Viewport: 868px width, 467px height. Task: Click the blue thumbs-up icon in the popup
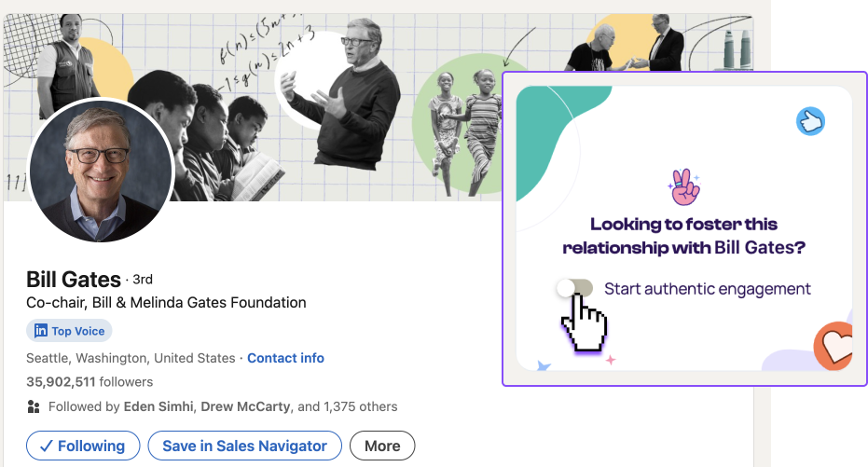point(811,121)
